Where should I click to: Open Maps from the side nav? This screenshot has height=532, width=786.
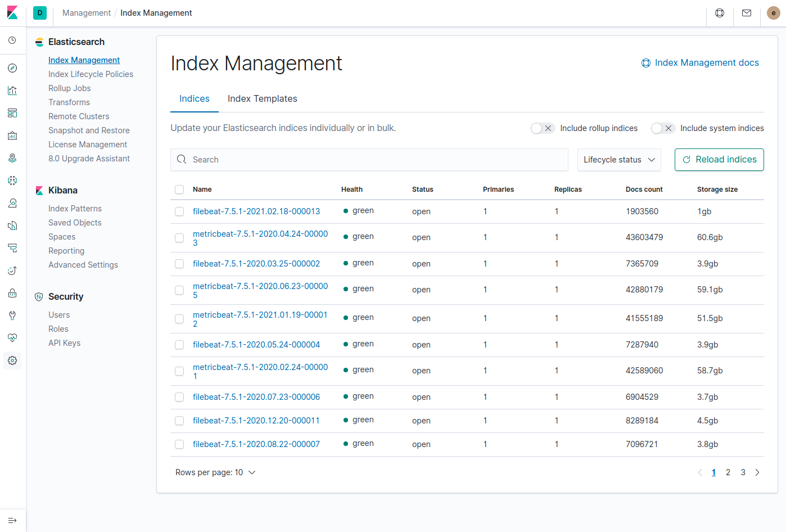(x=12, y=158)
